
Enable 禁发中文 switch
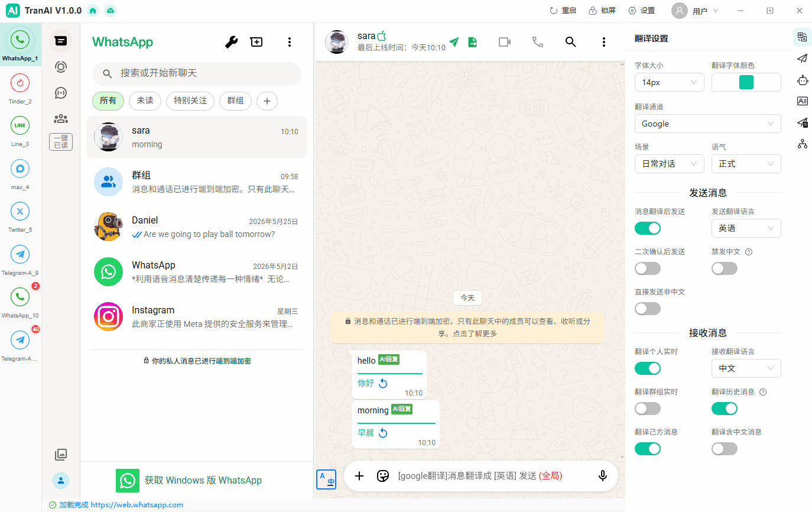click(x=725, y=268)
